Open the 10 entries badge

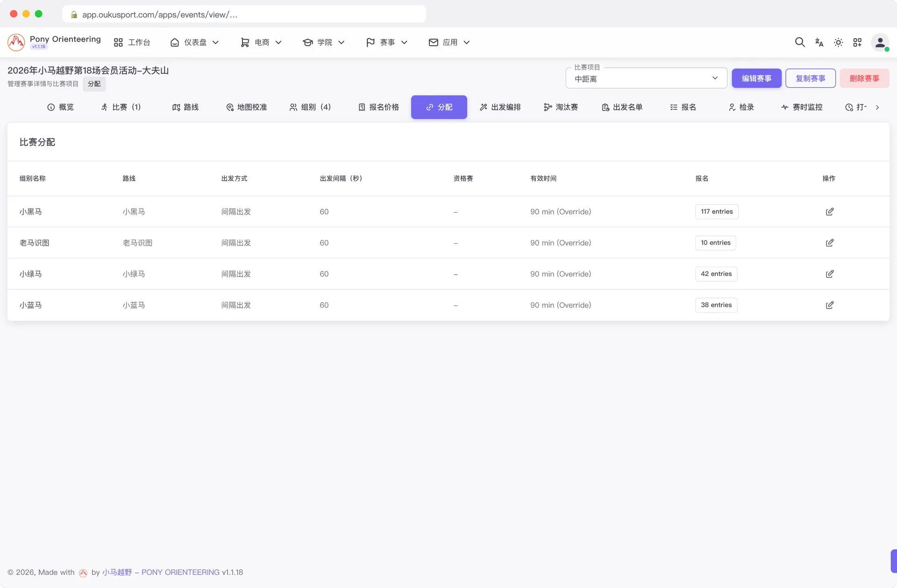[715, 243]
